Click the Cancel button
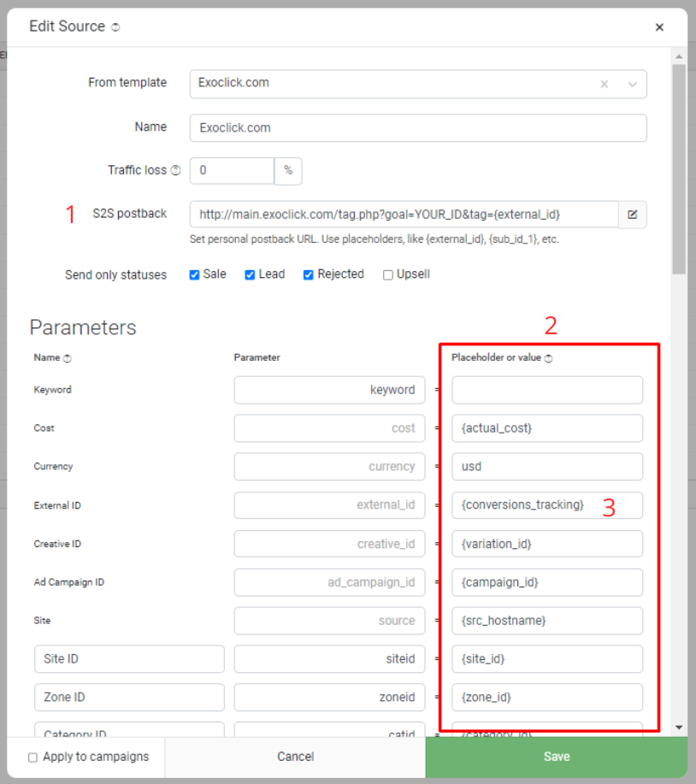 pos(296,757)
